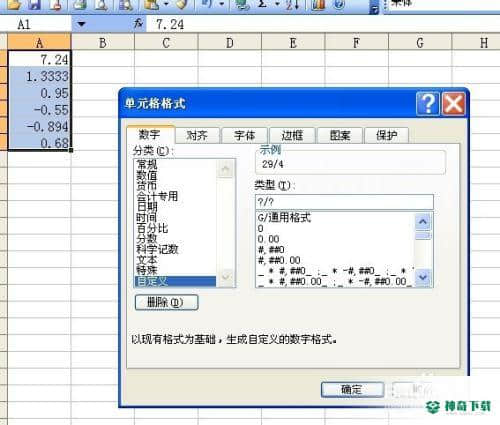Viewport: 500px width, 425px height.
Task: Click the fx insert function icon
Action: click(x=138, y=24)
